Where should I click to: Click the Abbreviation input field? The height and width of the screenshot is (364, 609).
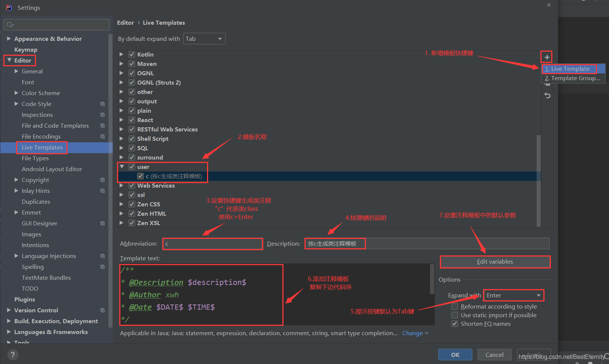(x=213, y=244)
